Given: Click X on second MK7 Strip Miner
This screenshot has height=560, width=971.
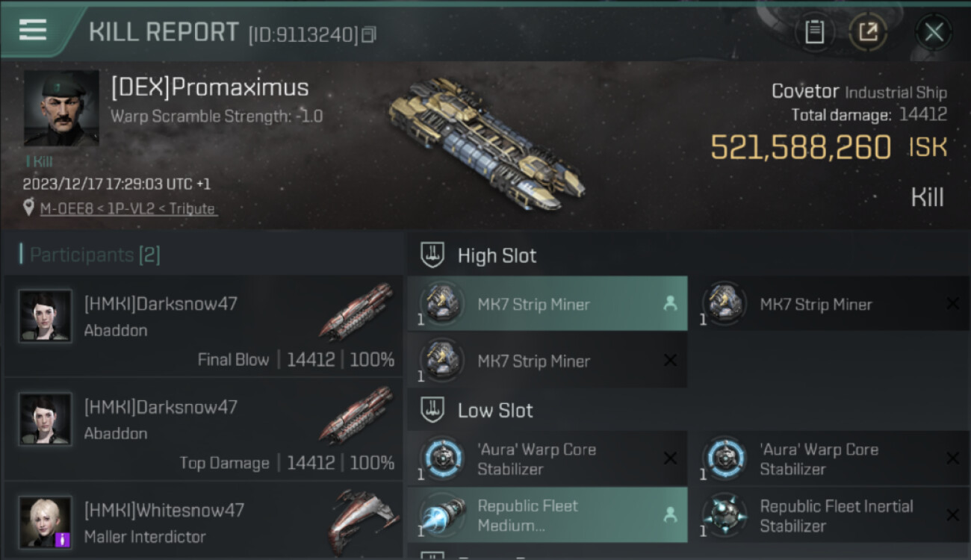Looking at the screenshot, I should [952, 304].
